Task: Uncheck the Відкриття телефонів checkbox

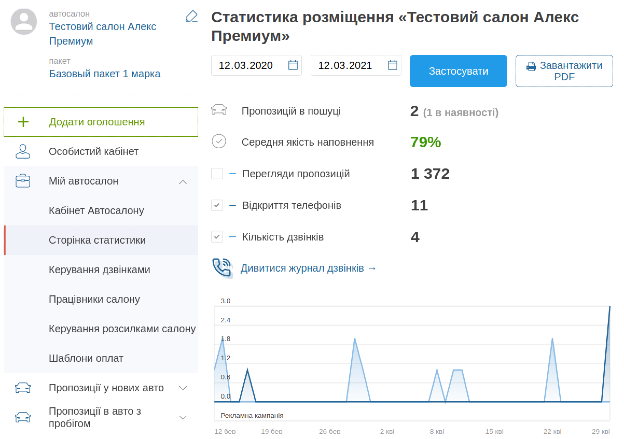Action: tap(217, 205)
